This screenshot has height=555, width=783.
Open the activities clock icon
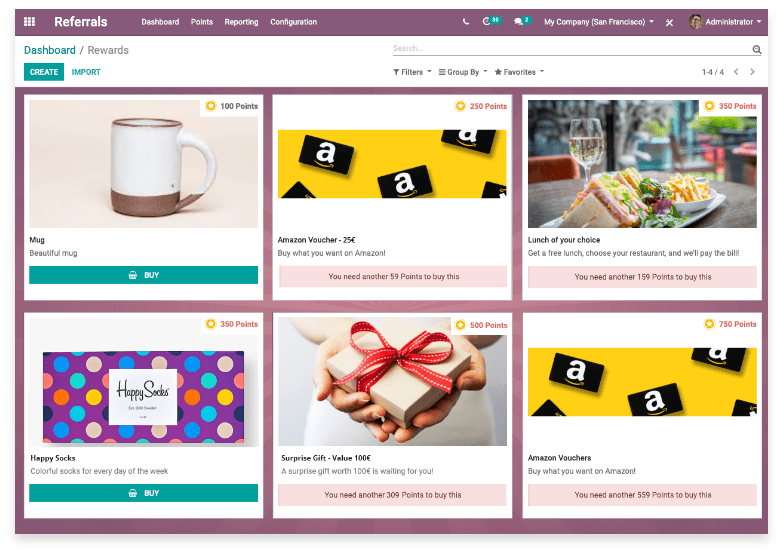tap(486, 21)
